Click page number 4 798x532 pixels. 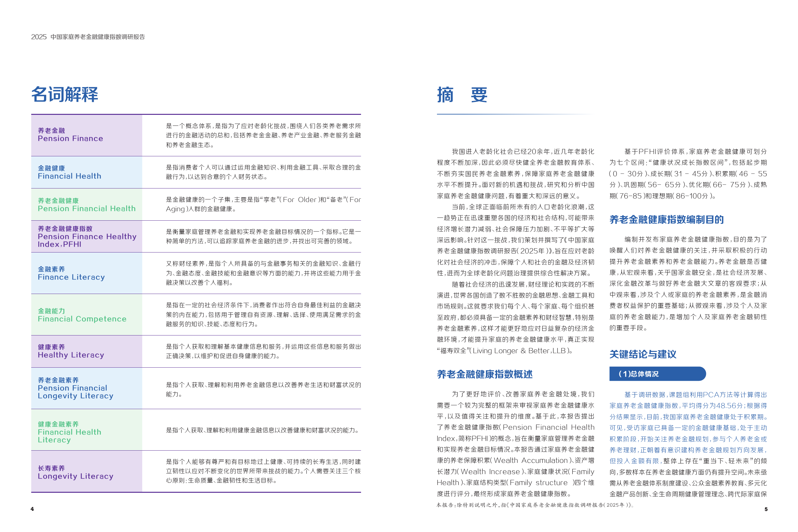[x=32, y=509]
